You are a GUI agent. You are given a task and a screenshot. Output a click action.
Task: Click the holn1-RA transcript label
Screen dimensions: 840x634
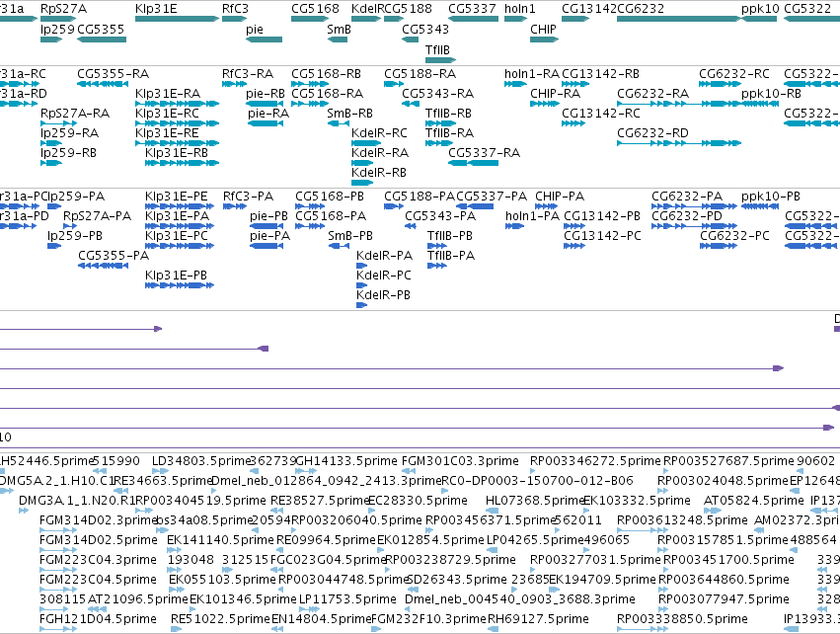tap(531, 74)
